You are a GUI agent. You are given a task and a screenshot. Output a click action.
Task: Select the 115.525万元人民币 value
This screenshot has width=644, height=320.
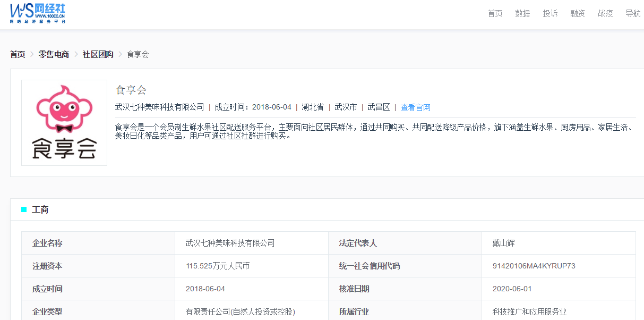coord(218,266)
